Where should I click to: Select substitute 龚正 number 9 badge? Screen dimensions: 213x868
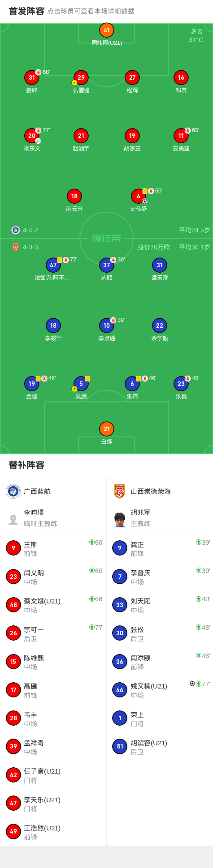(120, 548)
